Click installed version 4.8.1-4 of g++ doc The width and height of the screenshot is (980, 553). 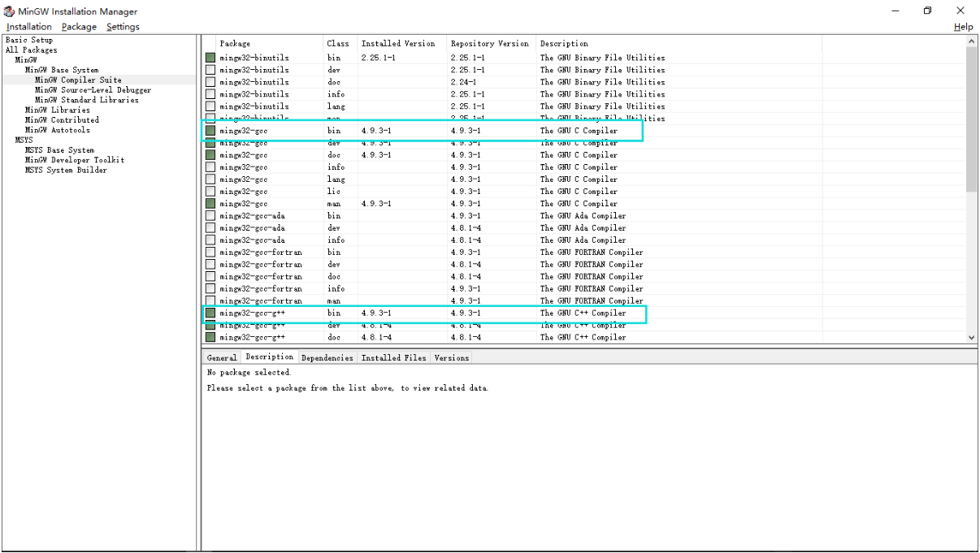coord(377,338)
